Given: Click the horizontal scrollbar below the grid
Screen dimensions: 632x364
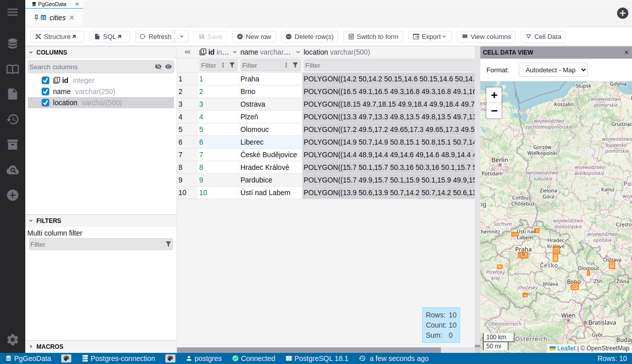Looking at the screenshot, I should pos(308,350).
